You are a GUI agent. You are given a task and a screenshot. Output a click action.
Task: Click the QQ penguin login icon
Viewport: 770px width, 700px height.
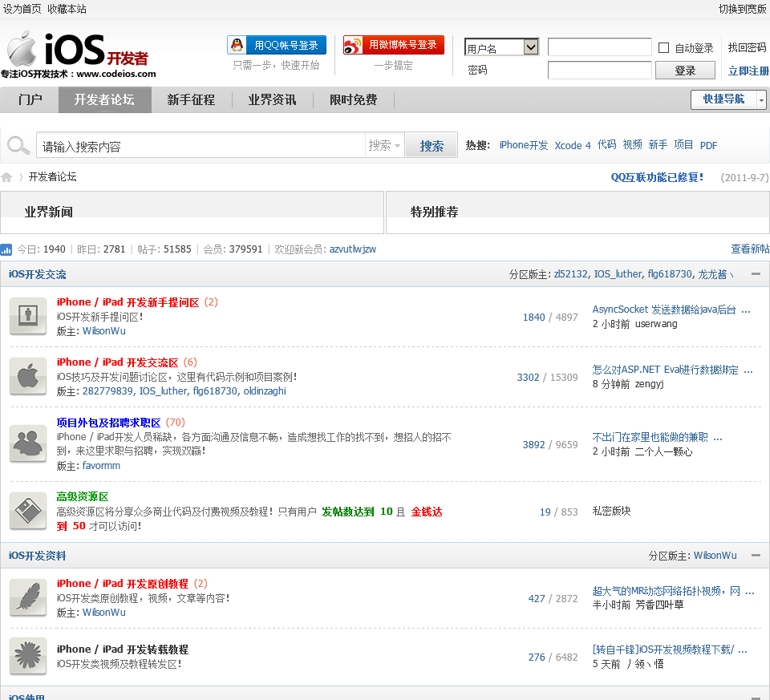tap(237, 45)
